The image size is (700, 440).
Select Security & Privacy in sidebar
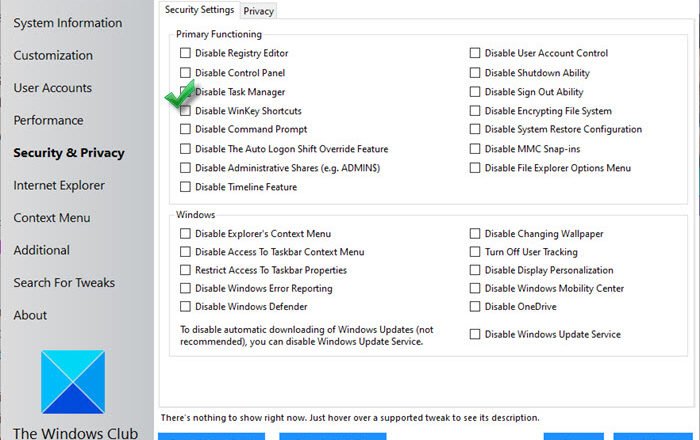click(69, 153)
